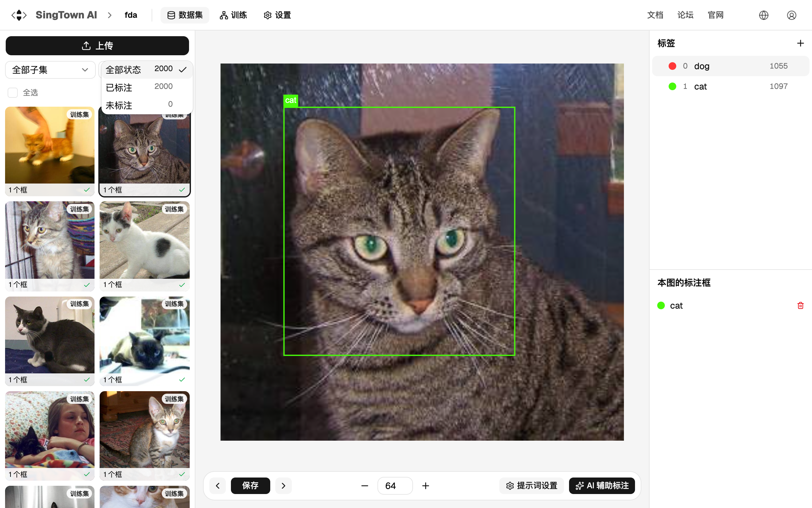Open 提示词设置 prompt settings
This screenshot has width=812, height=508.
click(x=532, y=485)
